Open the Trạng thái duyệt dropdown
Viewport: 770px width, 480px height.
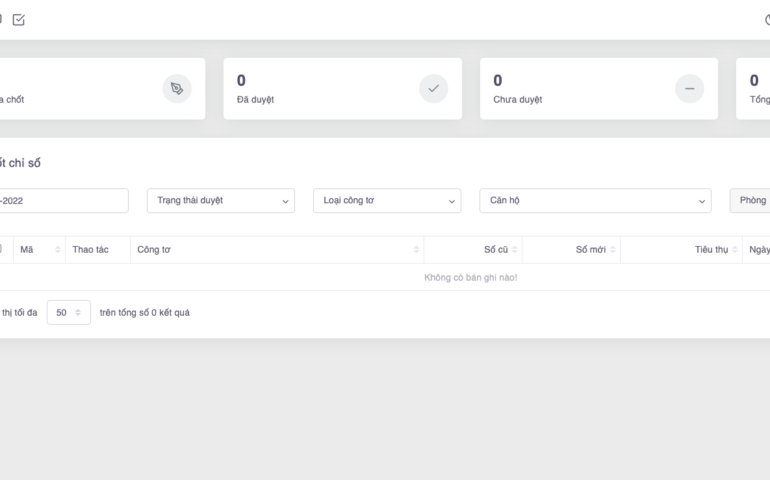(220, 201)
